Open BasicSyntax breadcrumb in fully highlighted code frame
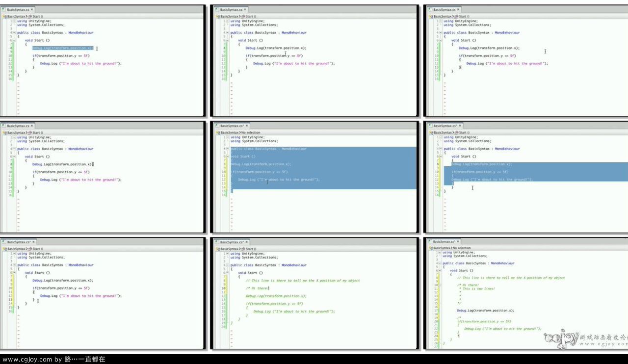The height and width of the screenshot is (364, 628). point(230,132)
